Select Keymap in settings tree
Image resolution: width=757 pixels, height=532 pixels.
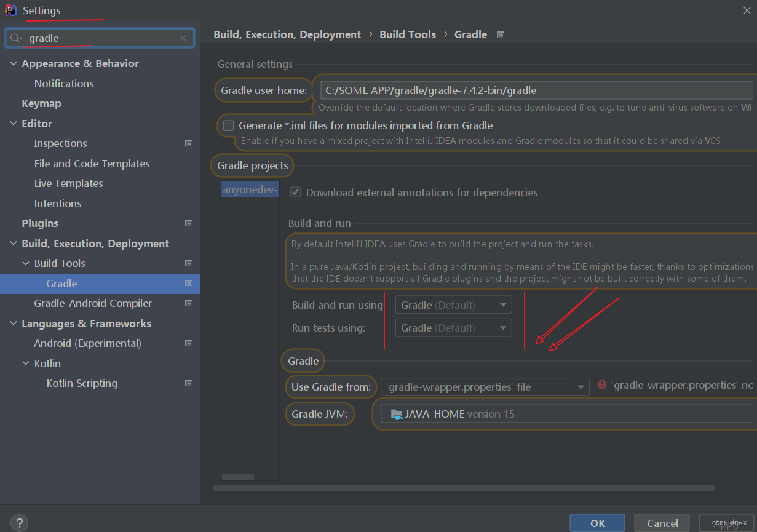point(41,103)
